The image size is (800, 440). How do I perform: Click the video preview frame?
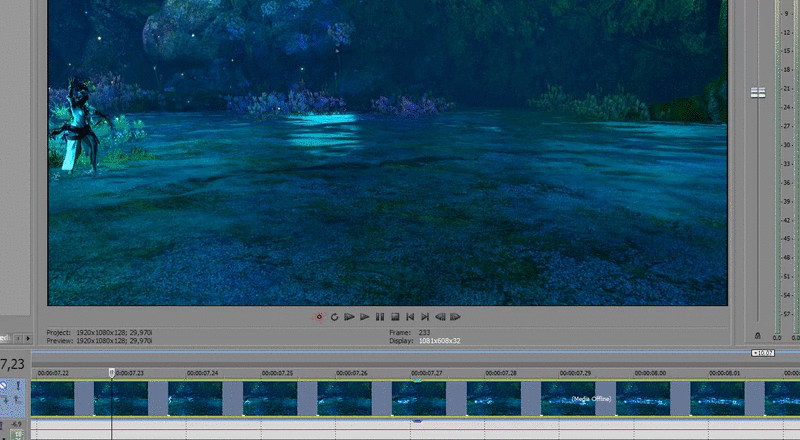click(388, 153)
